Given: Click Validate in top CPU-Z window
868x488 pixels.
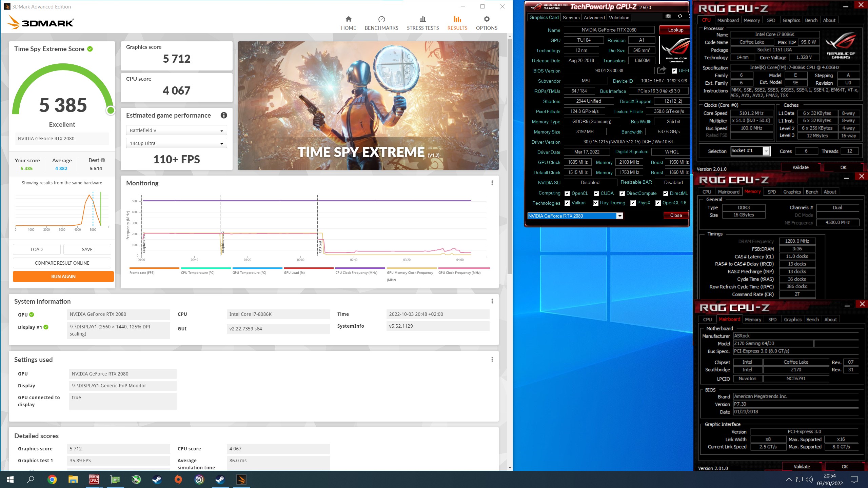Looking at the screenshot, I should 801,167.
